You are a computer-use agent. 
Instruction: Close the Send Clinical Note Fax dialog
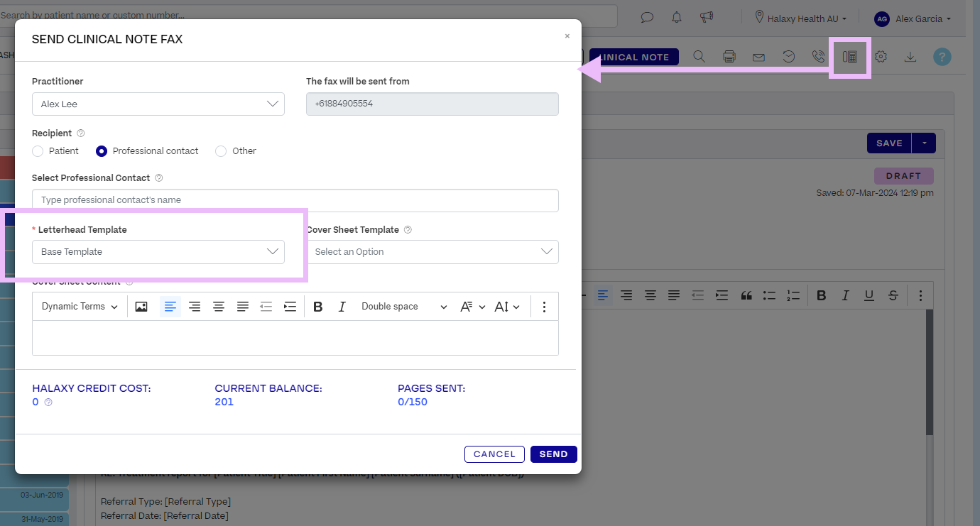pyautogui.click(x=567, y=36)
